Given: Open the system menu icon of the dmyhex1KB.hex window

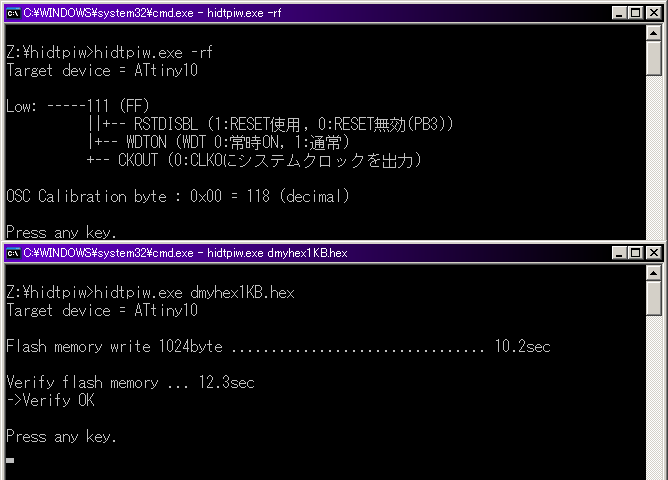Looking at the screenshot, I should [x=13, y=253].
